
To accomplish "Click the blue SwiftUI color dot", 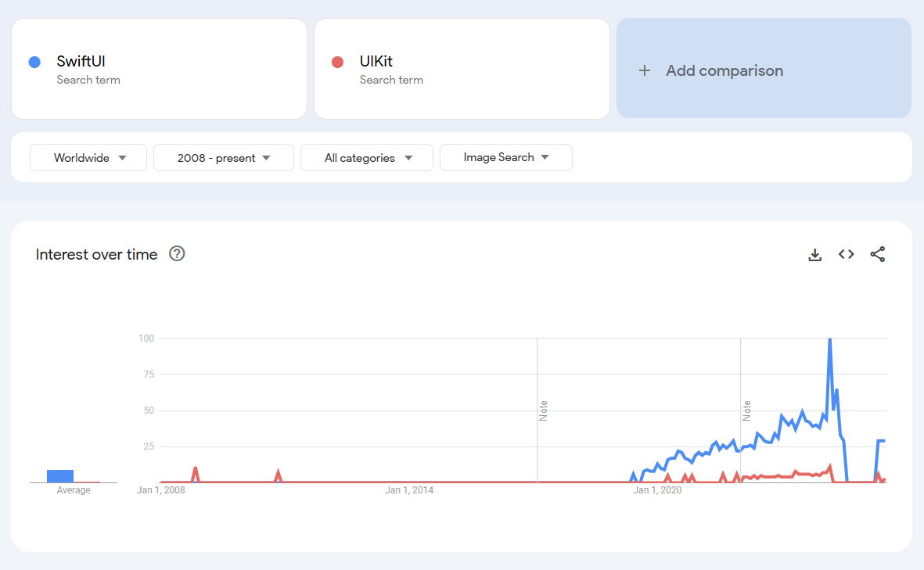I will point(34,62).
